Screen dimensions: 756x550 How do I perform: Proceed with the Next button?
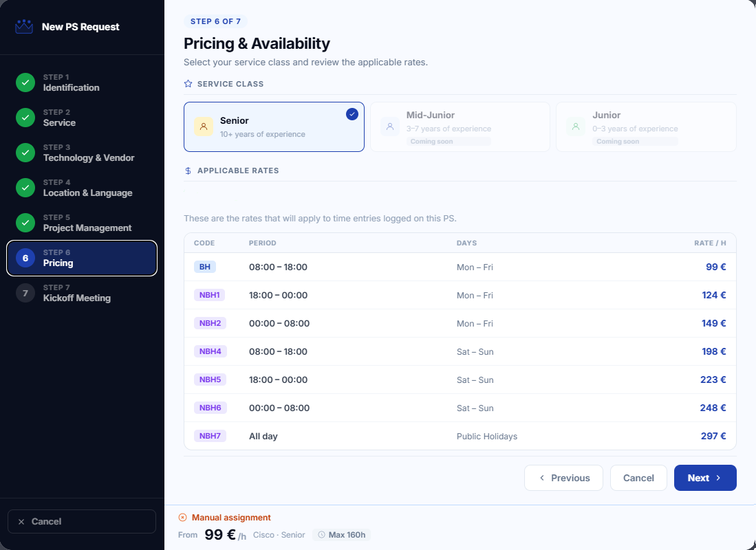click(x=705, y=478)
